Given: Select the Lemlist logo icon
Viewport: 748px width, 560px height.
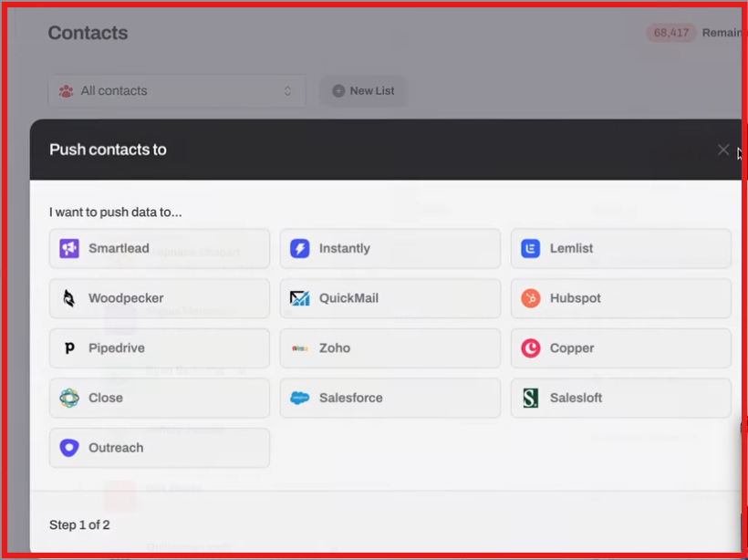Looking at the screenshot, I should 532,248.
